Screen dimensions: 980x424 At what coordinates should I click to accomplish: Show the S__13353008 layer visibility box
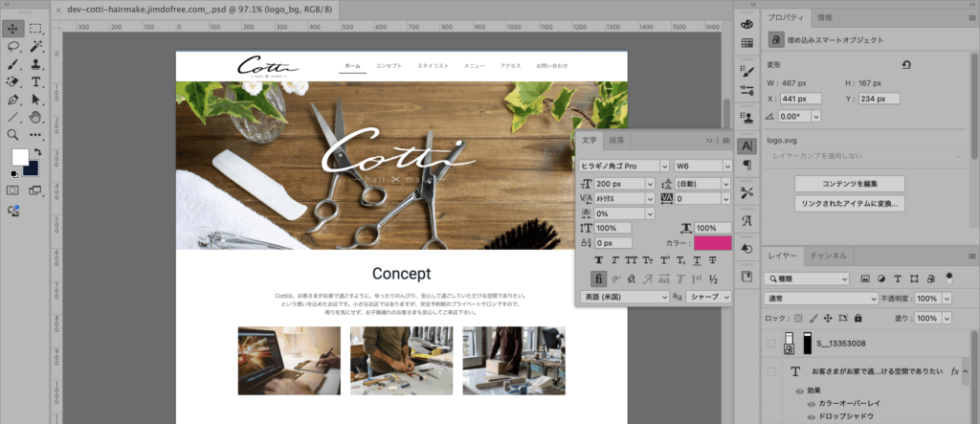(x=772, y=344)
